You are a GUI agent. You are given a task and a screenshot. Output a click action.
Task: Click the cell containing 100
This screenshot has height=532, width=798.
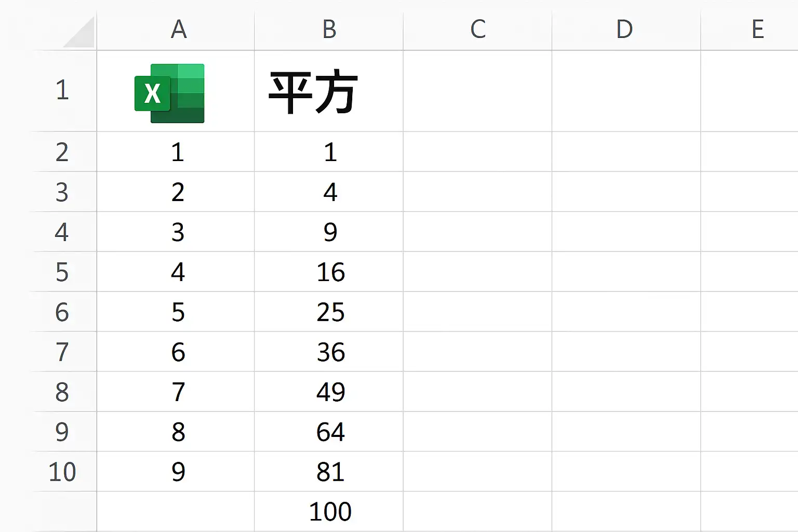330,511
